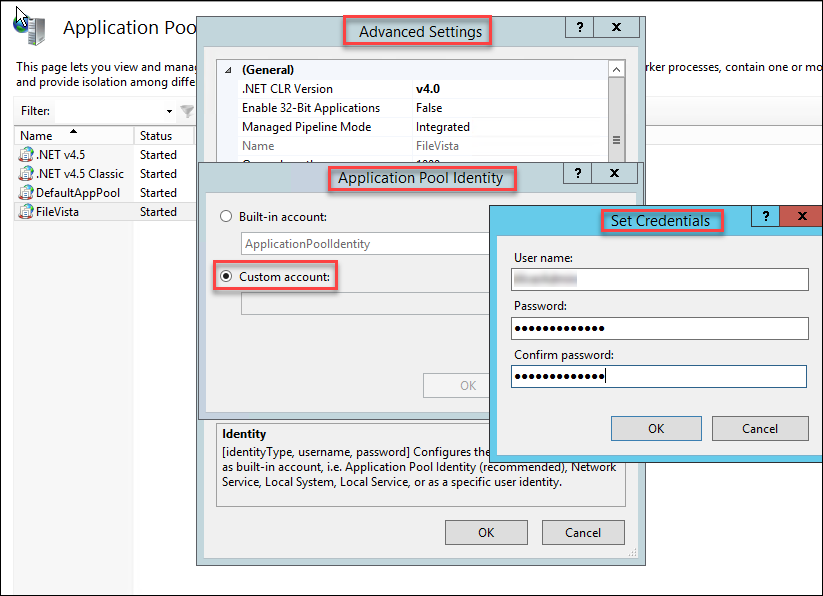Sort by the Status column header
823x596 pixels.
164,135
